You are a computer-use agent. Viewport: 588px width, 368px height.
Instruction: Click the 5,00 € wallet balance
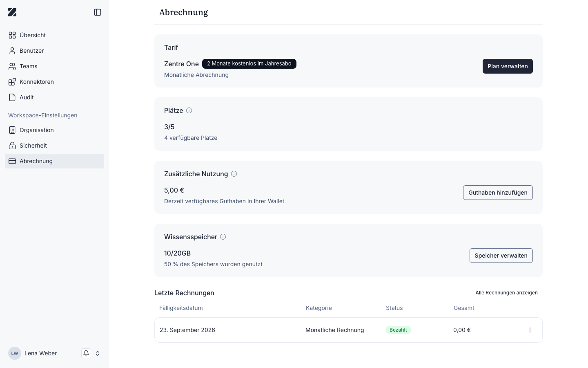pos(174,190)
